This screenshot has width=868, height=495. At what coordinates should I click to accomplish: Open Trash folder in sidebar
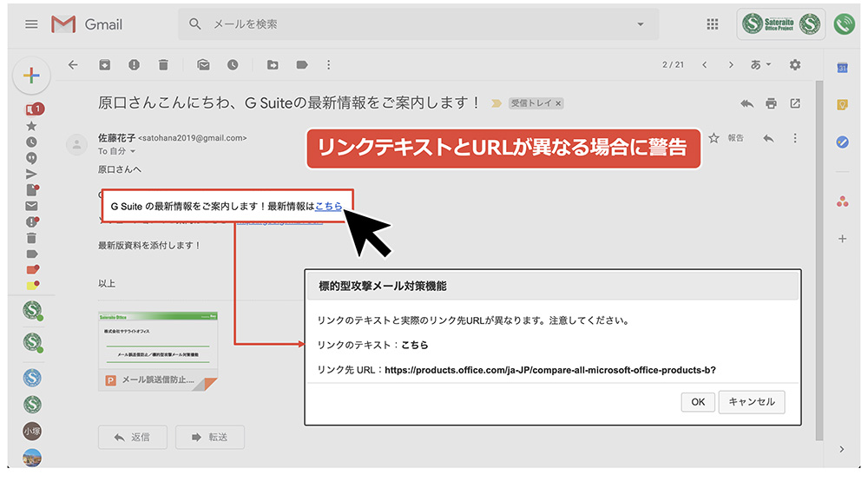31,238
